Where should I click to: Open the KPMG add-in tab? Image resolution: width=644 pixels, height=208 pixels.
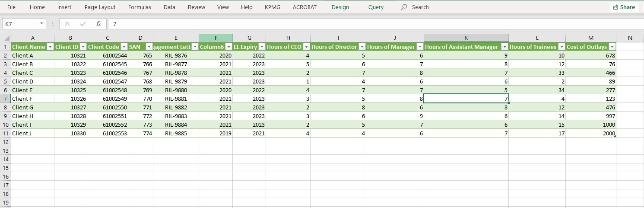coord(273,7)
